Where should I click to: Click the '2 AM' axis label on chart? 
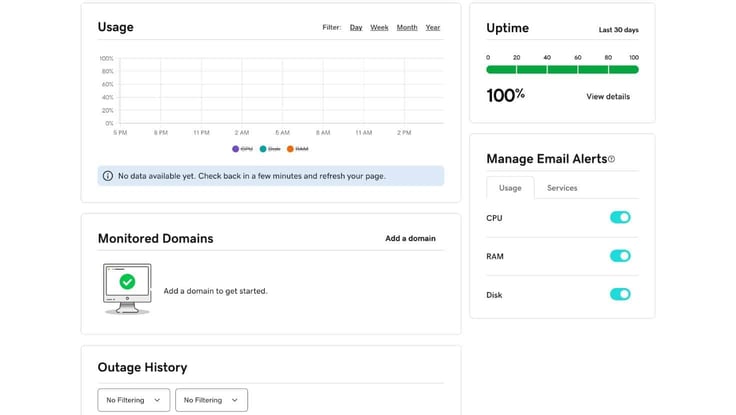pyautogui.click(x=242, y=133)
